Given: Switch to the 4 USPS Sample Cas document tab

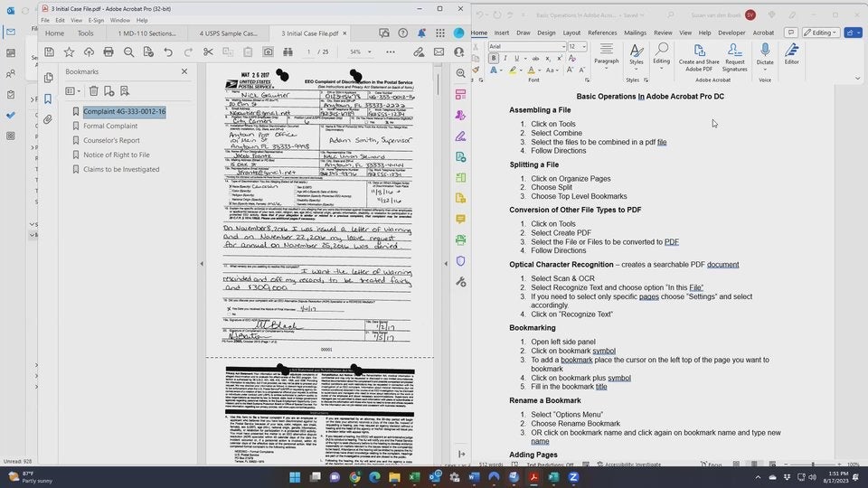Looking at the screenshot, I should 228,33.
